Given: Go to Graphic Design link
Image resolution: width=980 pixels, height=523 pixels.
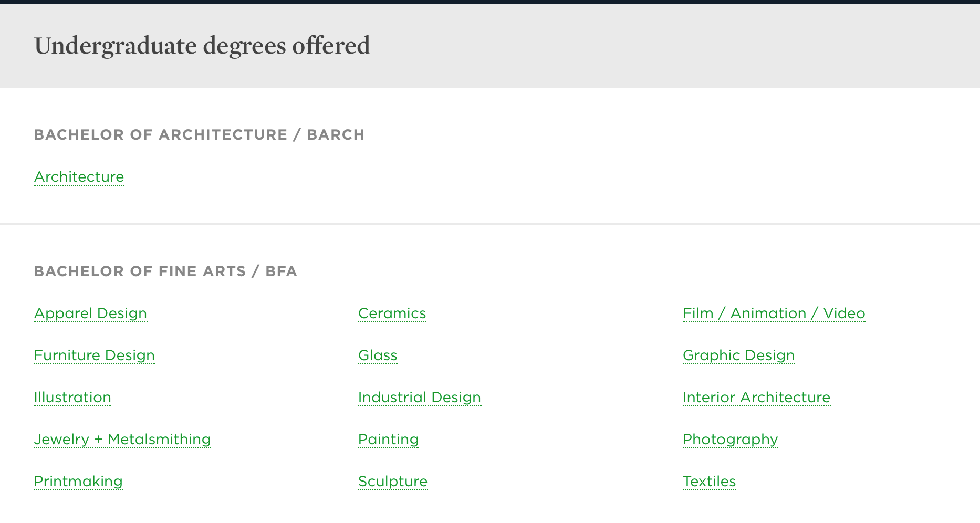Looking at the screenshot, I should (738, 355).
